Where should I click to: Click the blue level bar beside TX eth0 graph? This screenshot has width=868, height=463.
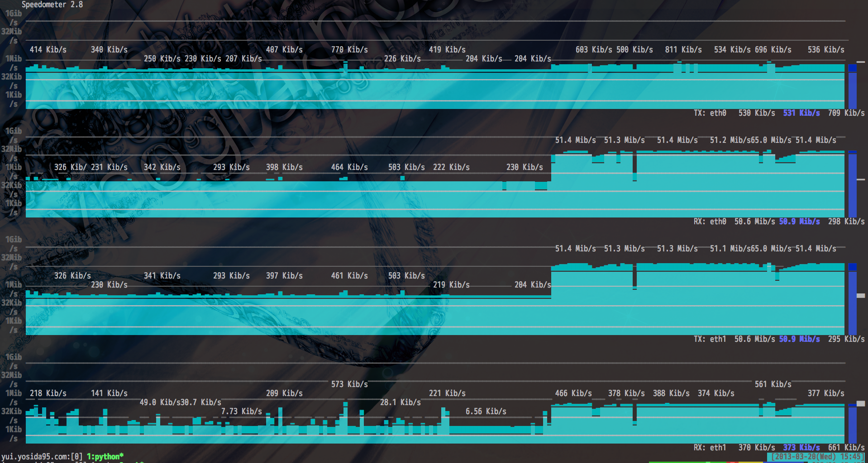(852, 88)
